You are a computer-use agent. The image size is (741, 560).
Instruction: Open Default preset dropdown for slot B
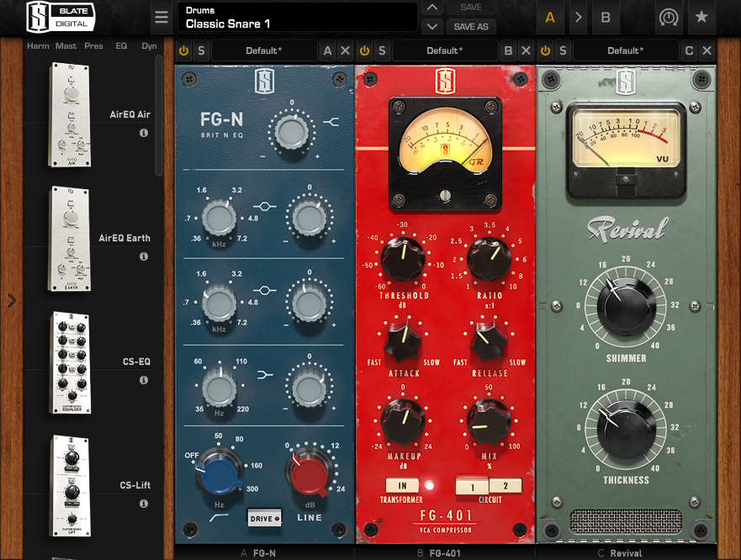[444, 50]
